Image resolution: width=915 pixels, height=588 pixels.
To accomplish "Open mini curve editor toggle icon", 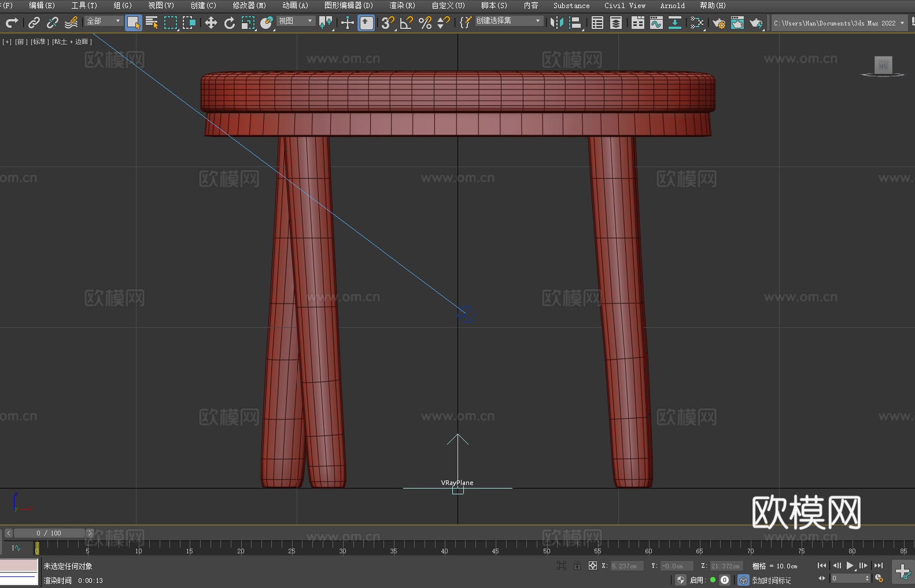I will 16,548.
